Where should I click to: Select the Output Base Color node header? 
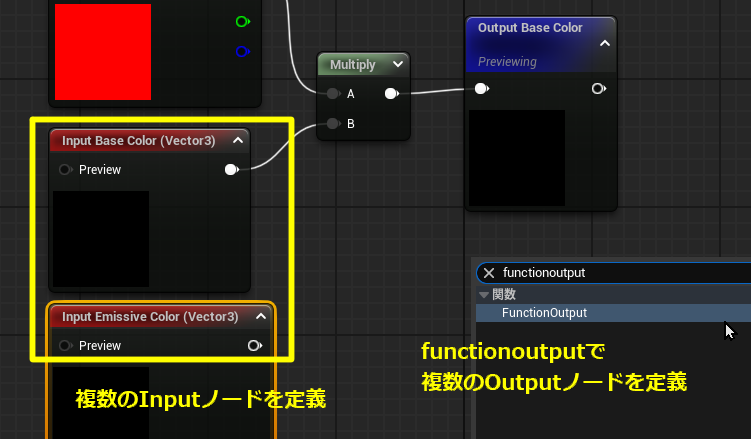click(541, 45)
